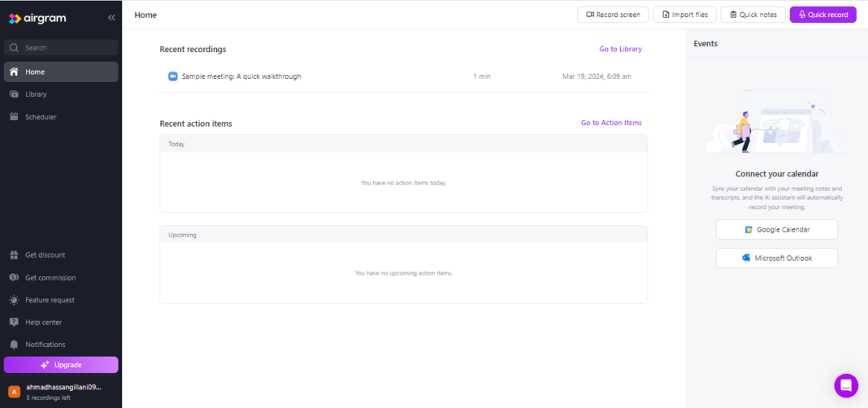The width and height of the screenshot is (868, 408).
Task: Open Notifications bell icon
Action: coord(14,345)
